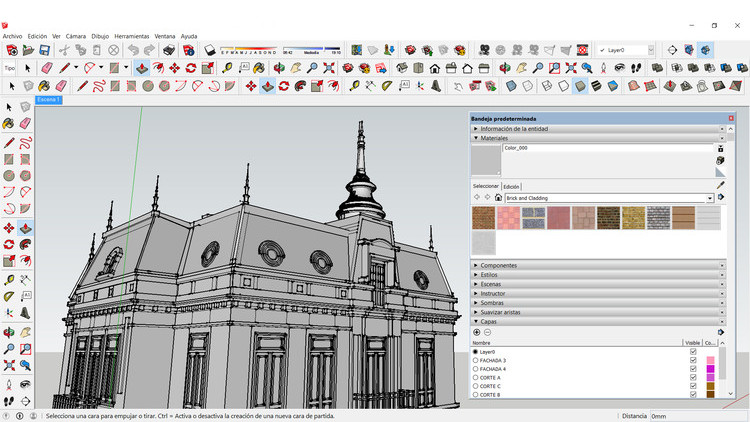Open the Archivo menu
This screenshot has height=422, width=750.
click(12, 36)
